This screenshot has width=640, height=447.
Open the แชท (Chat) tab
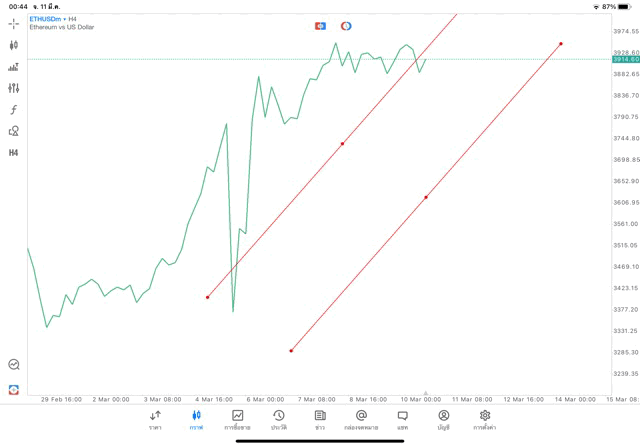tap(402, 420)
